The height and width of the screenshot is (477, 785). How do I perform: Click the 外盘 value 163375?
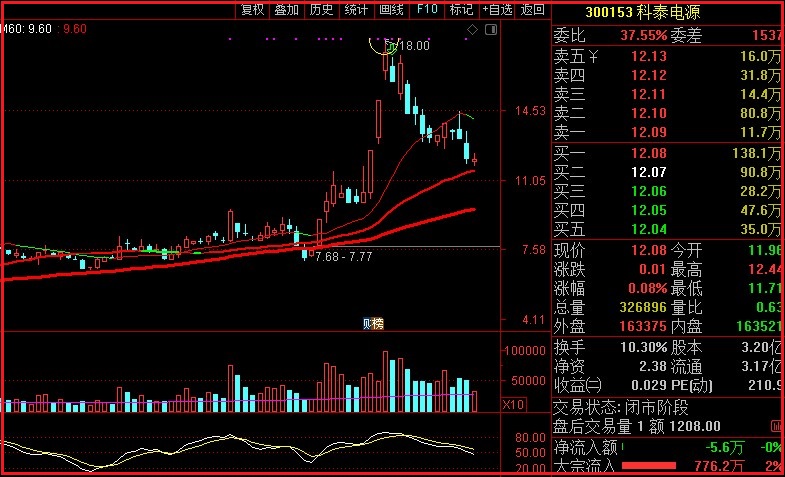(643, 326)
